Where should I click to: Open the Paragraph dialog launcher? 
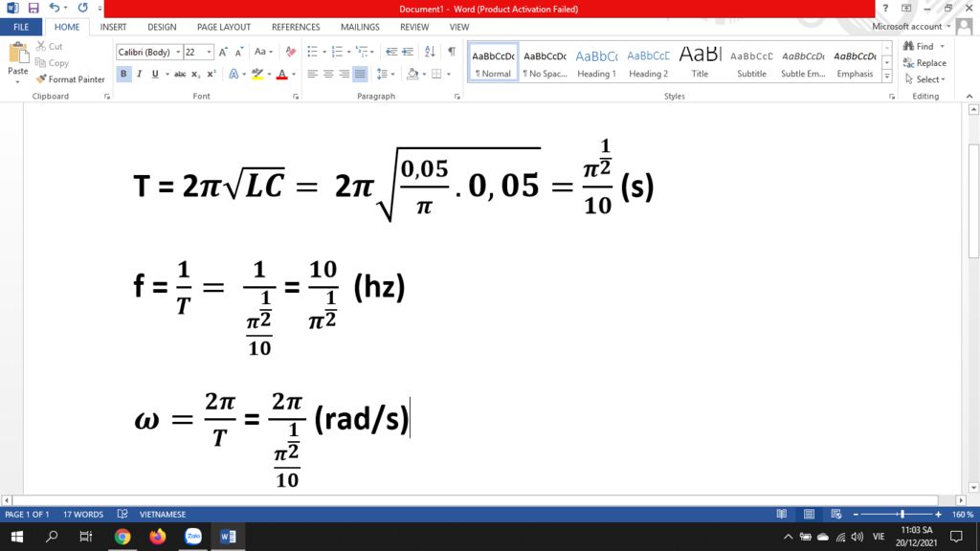(457, 97)
